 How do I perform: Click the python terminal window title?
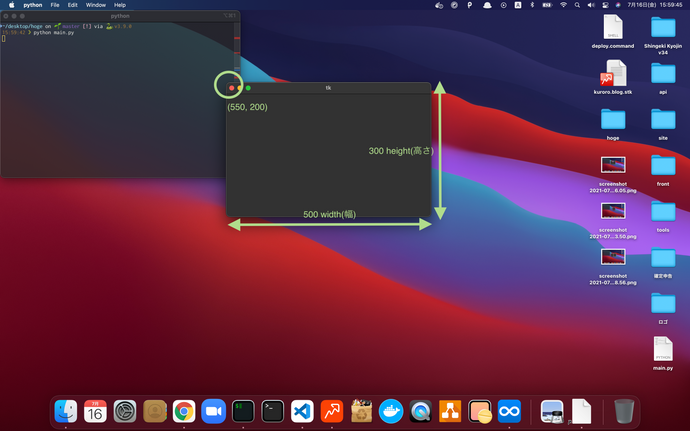click(x=120, y=16)
